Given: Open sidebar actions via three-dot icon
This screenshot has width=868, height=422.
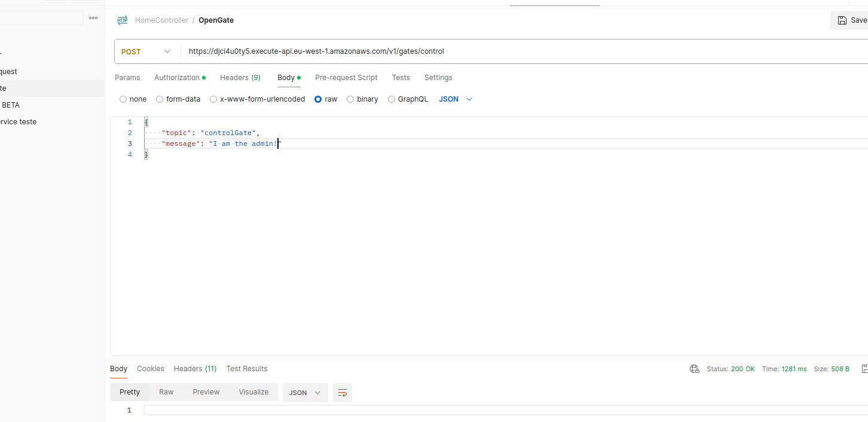Looking at the screenshot, I should [93, 18].
